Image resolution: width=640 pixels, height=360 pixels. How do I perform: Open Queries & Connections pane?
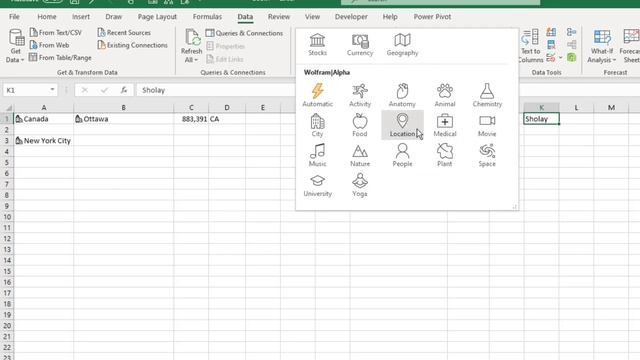[x=244, y=33]
